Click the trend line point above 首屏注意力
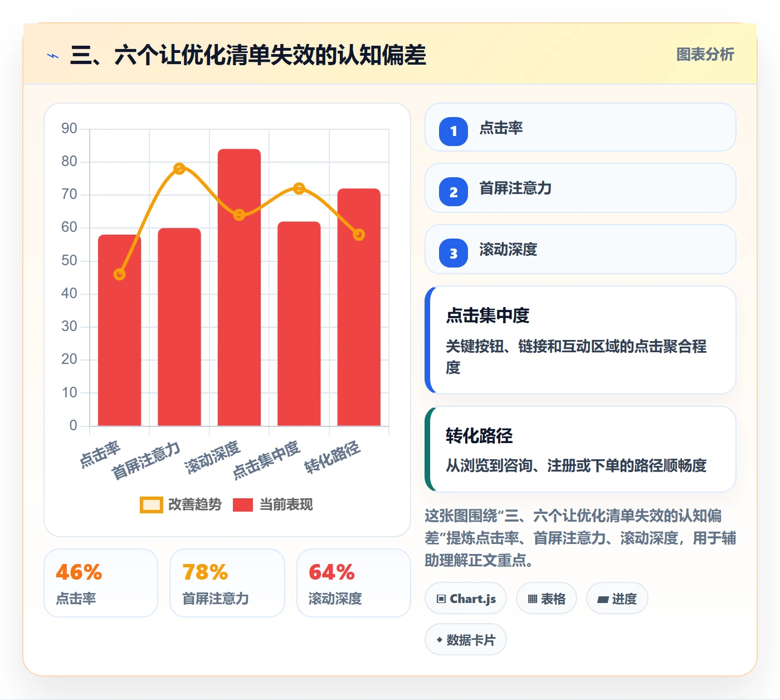This screenshot has height=700, width=780. 179,168
